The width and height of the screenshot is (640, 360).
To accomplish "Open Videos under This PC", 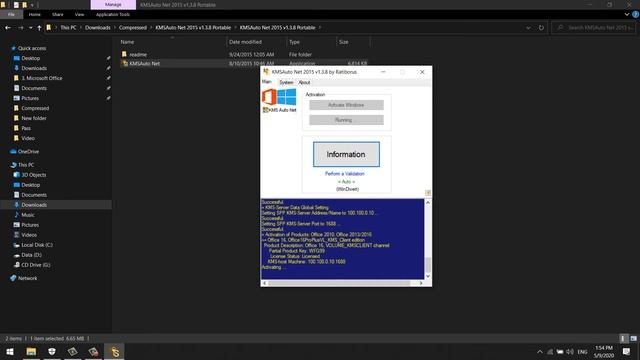I will (x=29, y=235).
